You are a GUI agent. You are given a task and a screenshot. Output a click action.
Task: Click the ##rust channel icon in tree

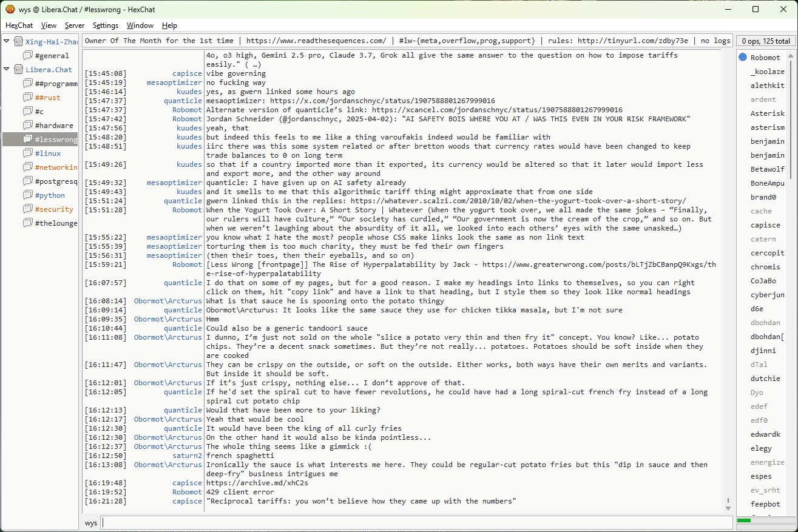click(28, 98)
